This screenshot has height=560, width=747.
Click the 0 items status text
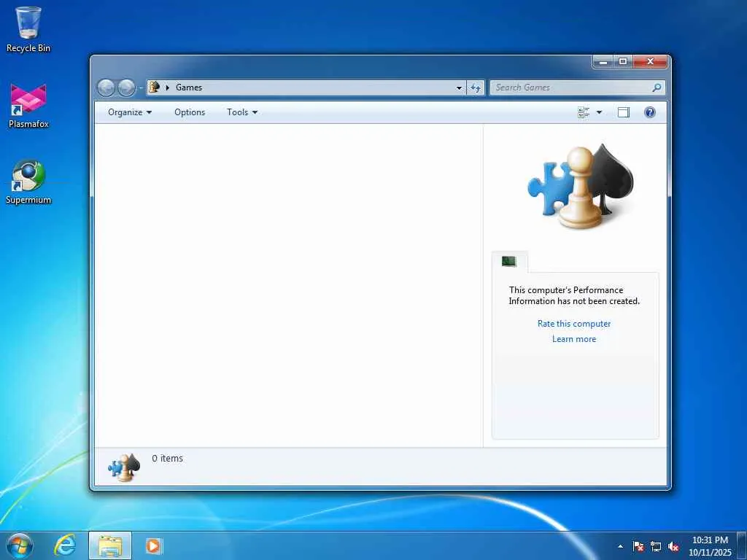[x=167, y=458]
